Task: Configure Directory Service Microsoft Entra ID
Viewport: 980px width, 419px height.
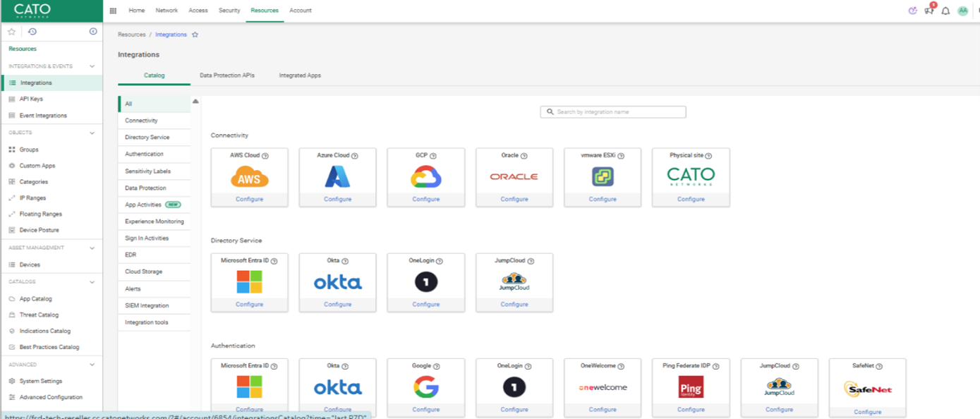Action: coord(249,304)
